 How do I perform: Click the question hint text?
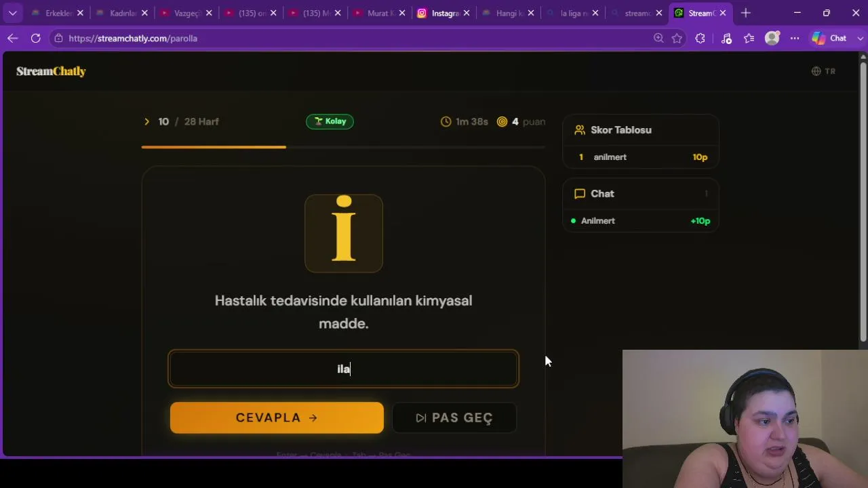[x=343, y=312]
